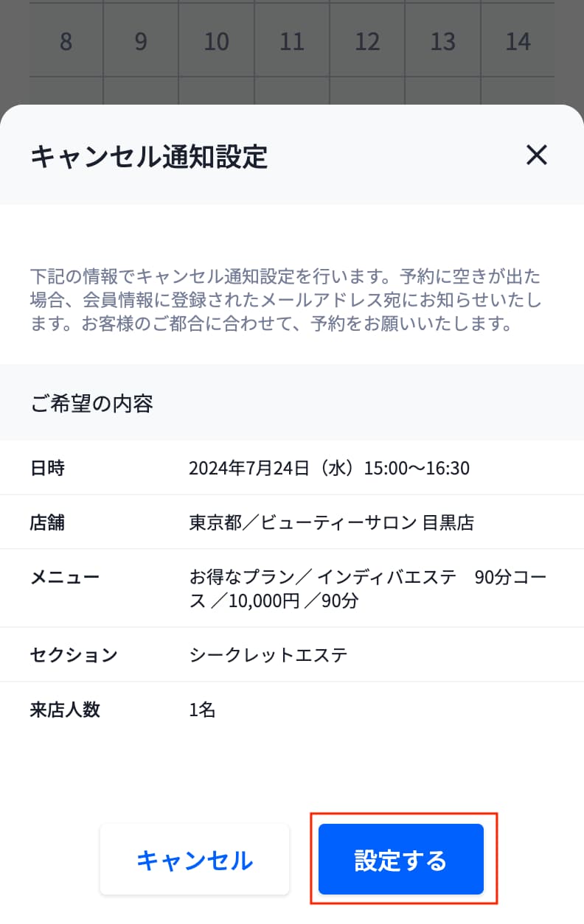Click the インディバエステ 90分コース menu value

point(368,589)
